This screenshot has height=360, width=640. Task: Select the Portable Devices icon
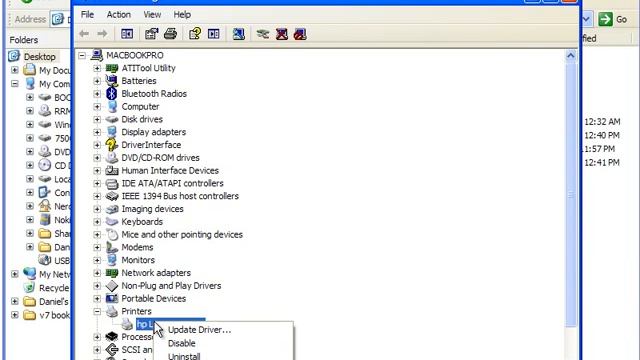(x=111, y=298)
